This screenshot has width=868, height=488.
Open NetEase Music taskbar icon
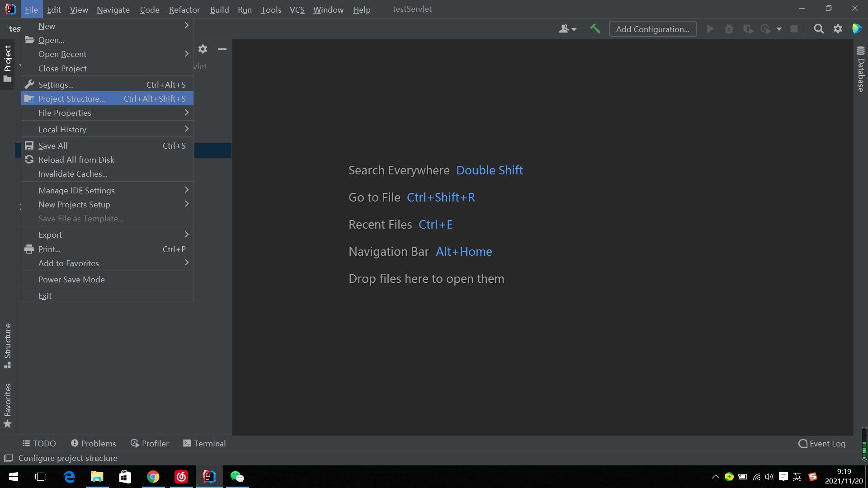[x=181, y=477]
